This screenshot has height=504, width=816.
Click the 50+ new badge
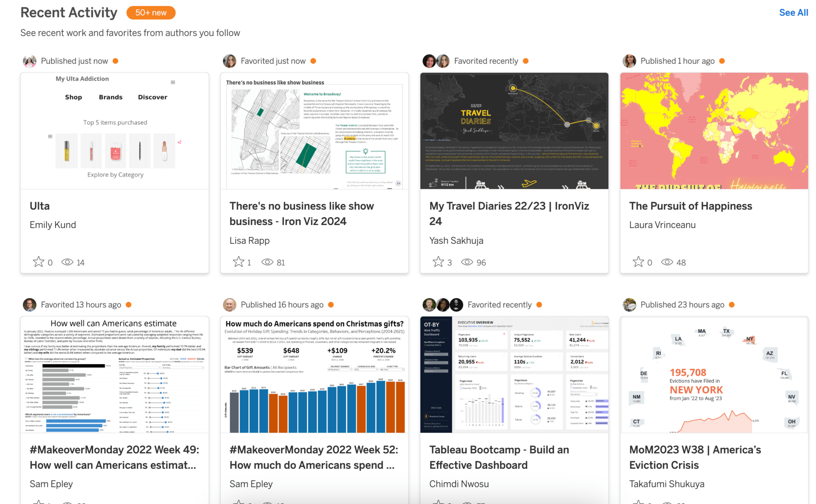click(x=150, y=13)
